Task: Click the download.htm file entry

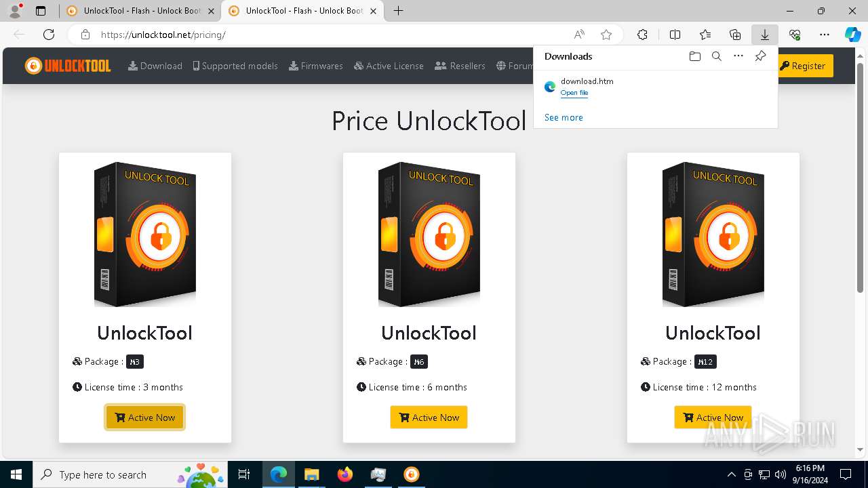Action: coord(656,87)
